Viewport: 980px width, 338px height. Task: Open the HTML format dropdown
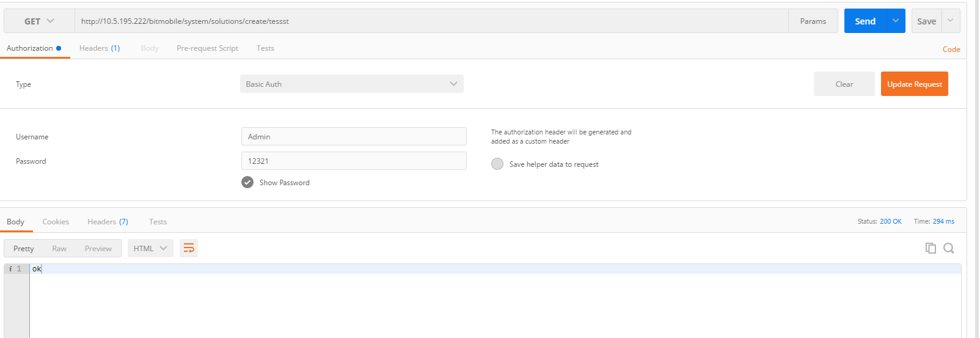tap(150, 248)
